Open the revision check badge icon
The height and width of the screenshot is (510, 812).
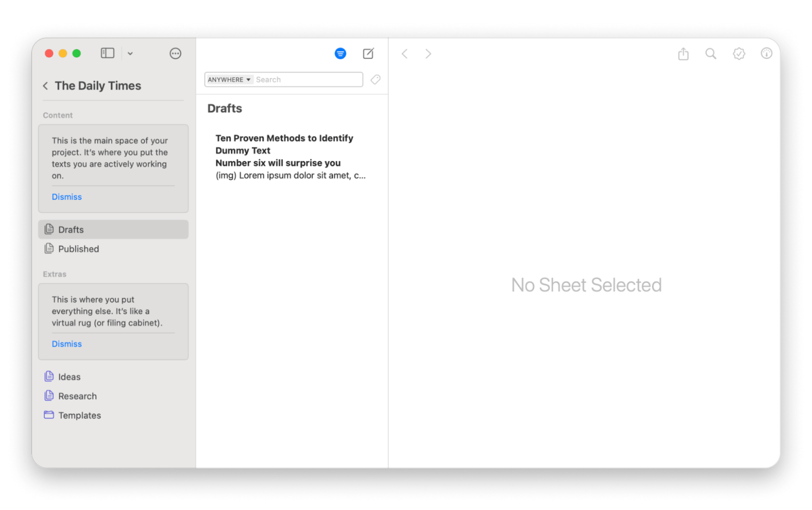click(x=739, y=54)
